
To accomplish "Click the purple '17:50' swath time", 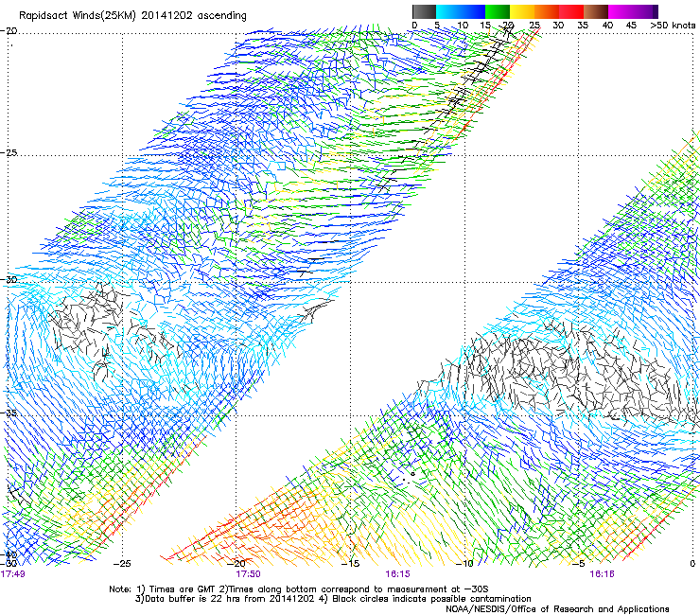I will [x=248, y=574].
